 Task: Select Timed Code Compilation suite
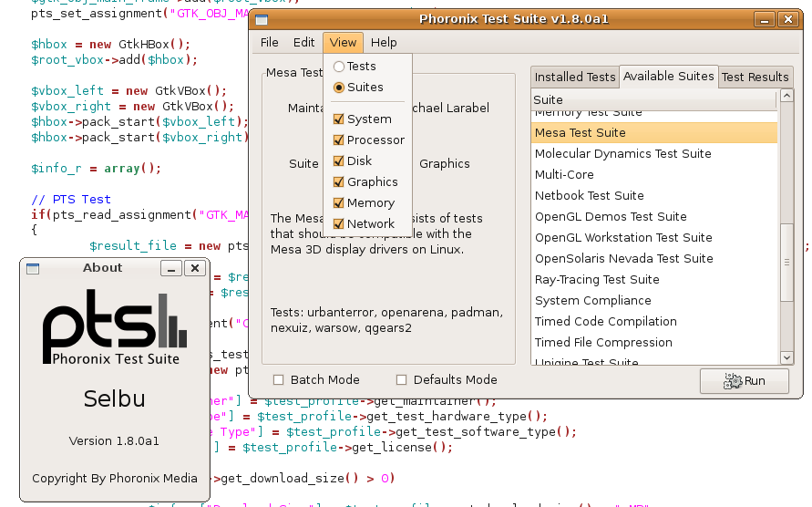[654, 321]
